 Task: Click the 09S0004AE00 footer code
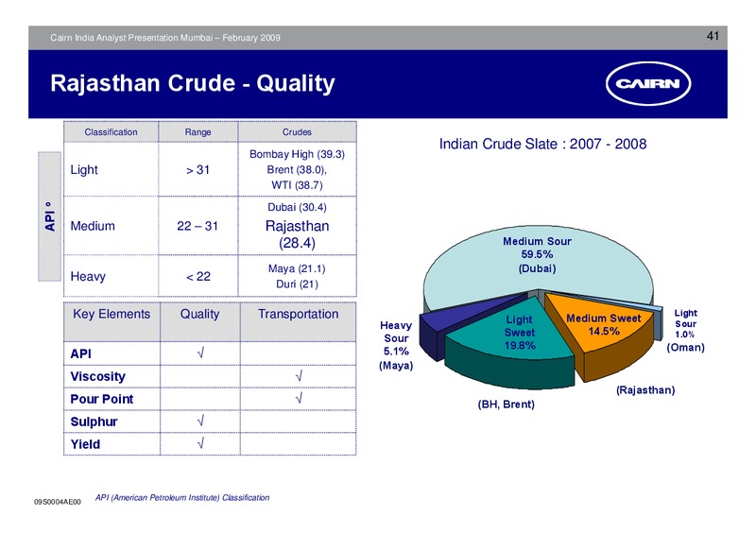tap(58, 502)
